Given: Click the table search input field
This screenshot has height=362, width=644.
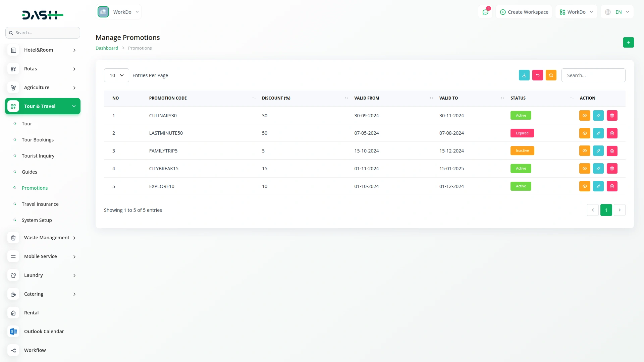Looking at the screenshot, I should click(x=593, y=75).
